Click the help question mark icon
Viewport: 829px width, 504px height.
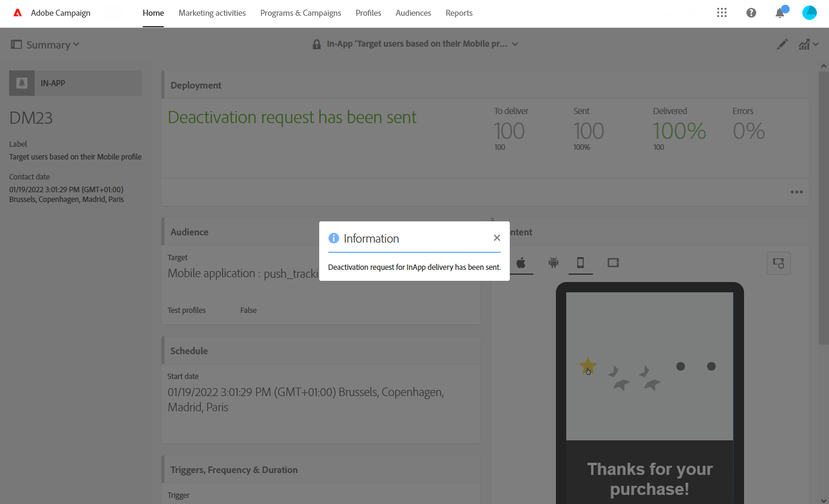[x=751, y=13]
